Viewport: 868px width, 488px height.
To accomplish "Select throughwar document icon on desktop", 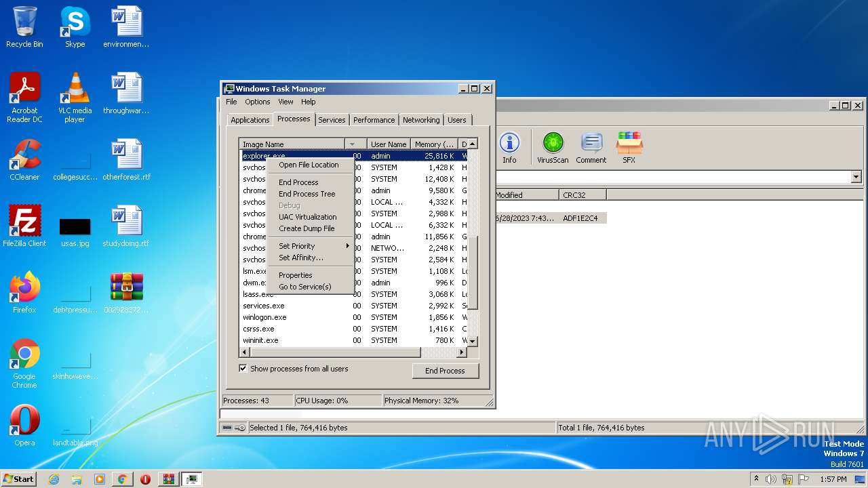I will click(126, 94).
